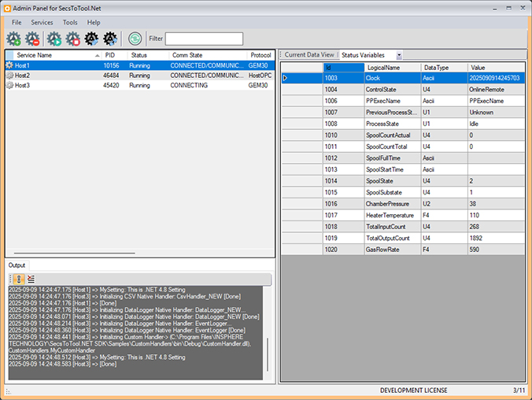532x400 pixels.
Task: Click the Protocol column header
Action: click(x=260, y=55)
